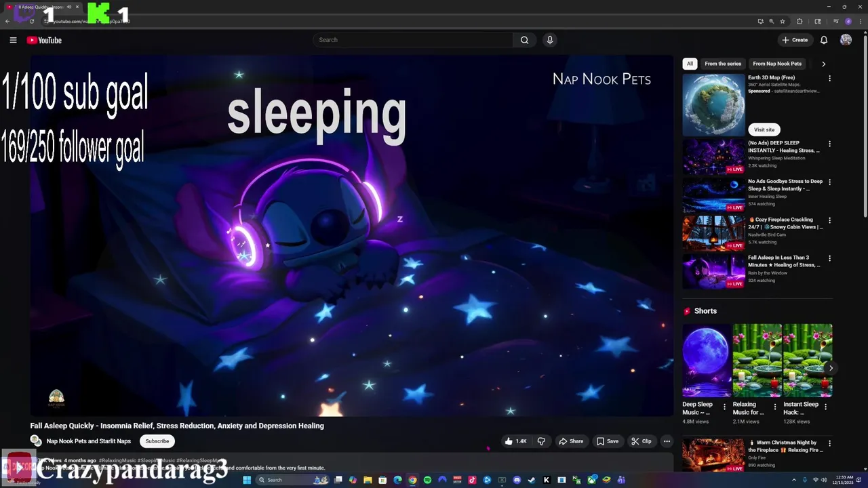This screenshot has height=488, width=868.
Task: Click the Share button
Action: point(571,441)
